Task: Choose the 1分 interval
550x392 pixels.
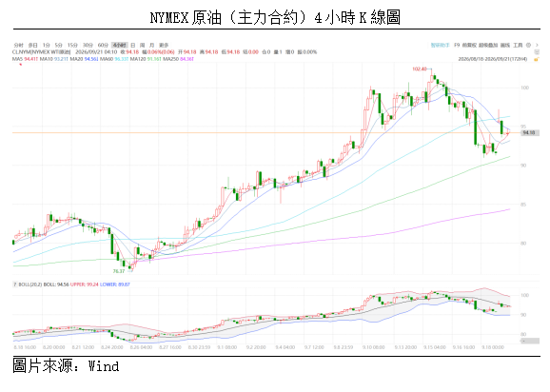Action: (47, 46)
